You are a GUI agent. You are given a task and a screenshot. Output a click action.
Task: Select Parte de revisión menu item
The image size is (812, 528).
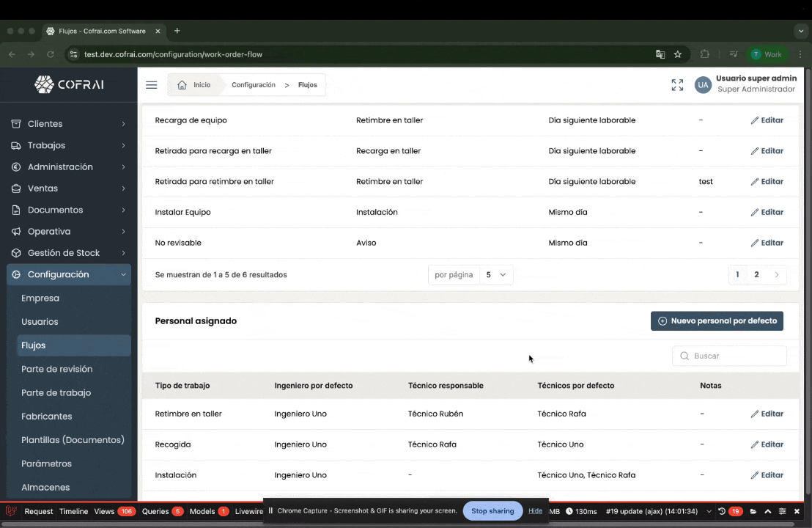tap(56, 369)
